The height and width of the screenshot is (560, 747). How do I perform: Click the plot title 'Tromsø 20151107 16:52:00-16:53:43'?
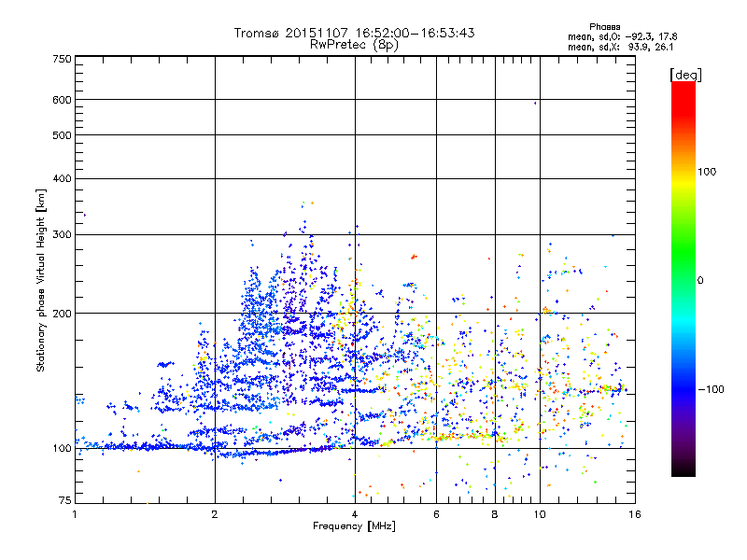point(354,33)
